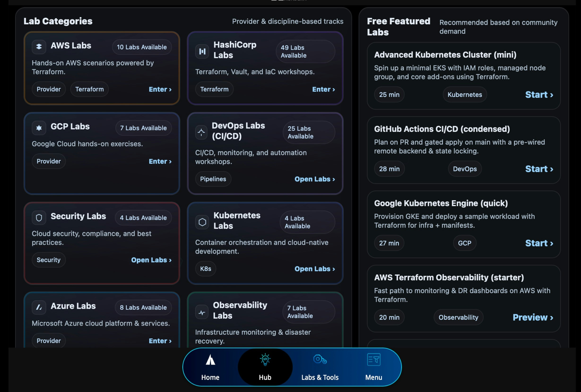Select the Hub lightbulb icon
The height and width of the screenshot is (392, 581).
(x=265, y=360)
